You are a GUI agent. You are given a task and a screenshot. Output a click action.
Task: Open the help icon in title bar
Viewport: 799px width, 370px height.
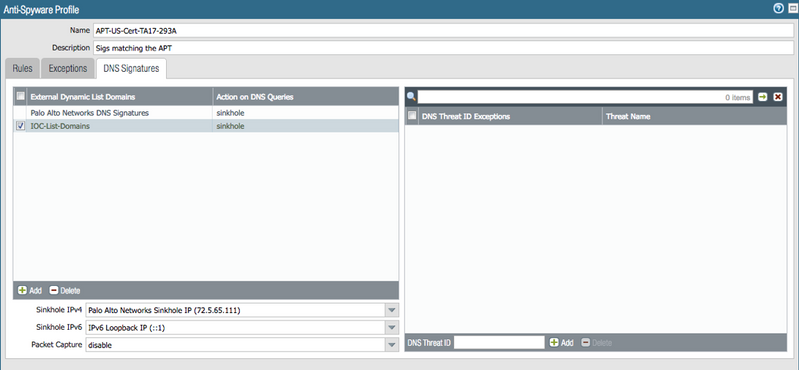(778, 8)
